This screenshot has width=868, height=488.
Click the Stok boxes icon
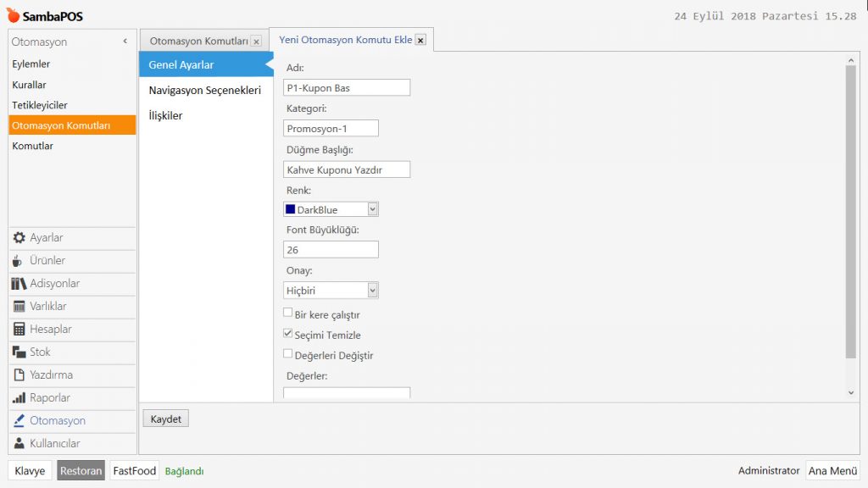click(20, 352)
